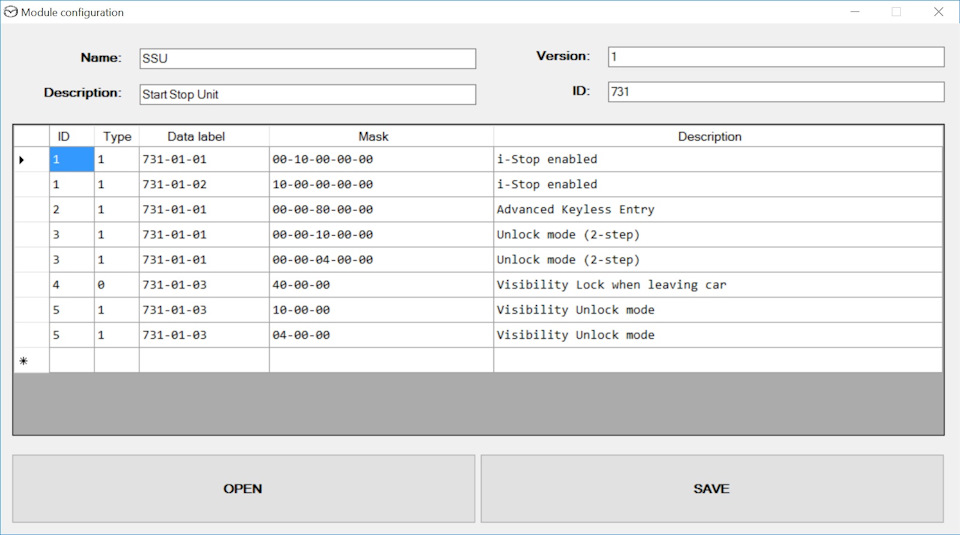960x535 pixels.
Task: Click ID cell with value 2
Action: click(72, 209)
